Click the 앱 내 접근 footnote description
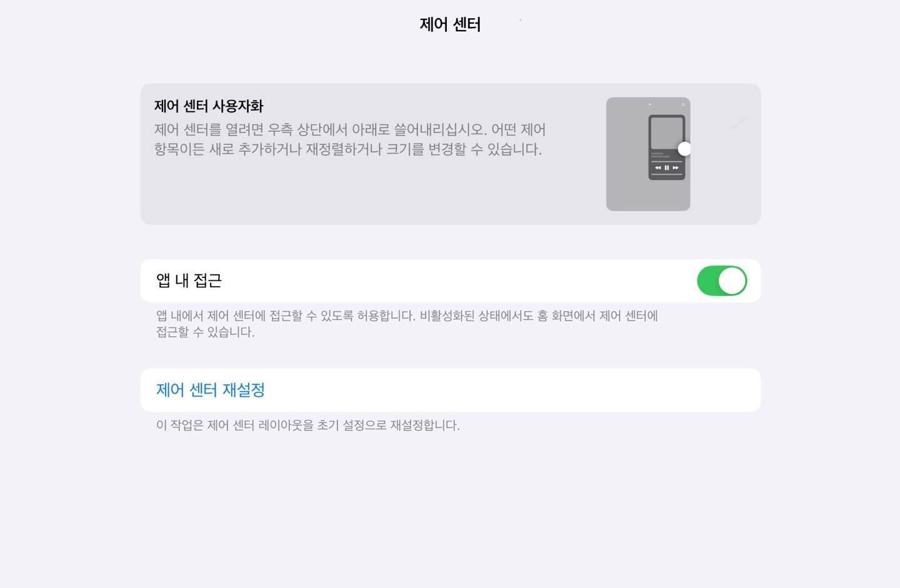 click(407, 324)
